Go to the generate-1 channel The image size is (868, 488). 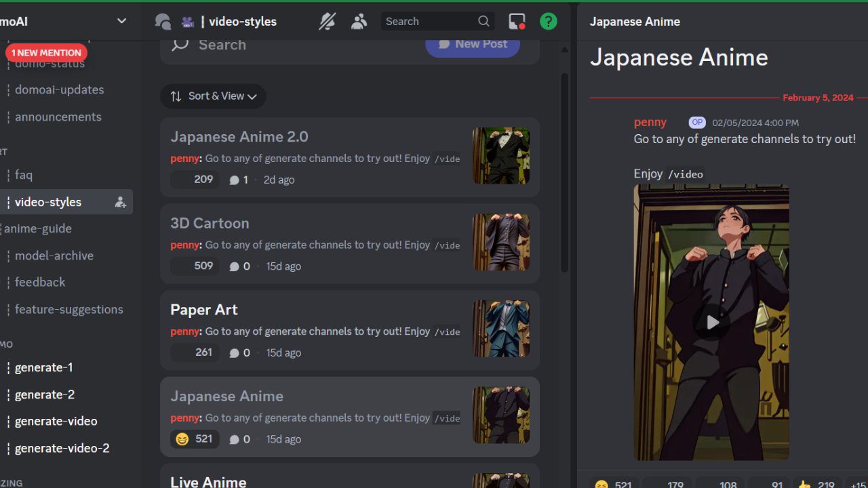tap(43, 367)
